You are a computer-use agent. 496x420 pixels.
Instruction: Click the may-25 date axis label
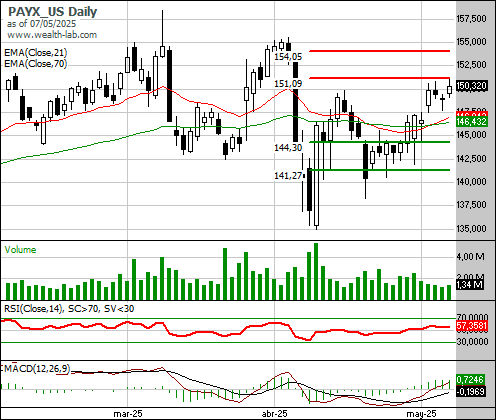pos(422,414)
